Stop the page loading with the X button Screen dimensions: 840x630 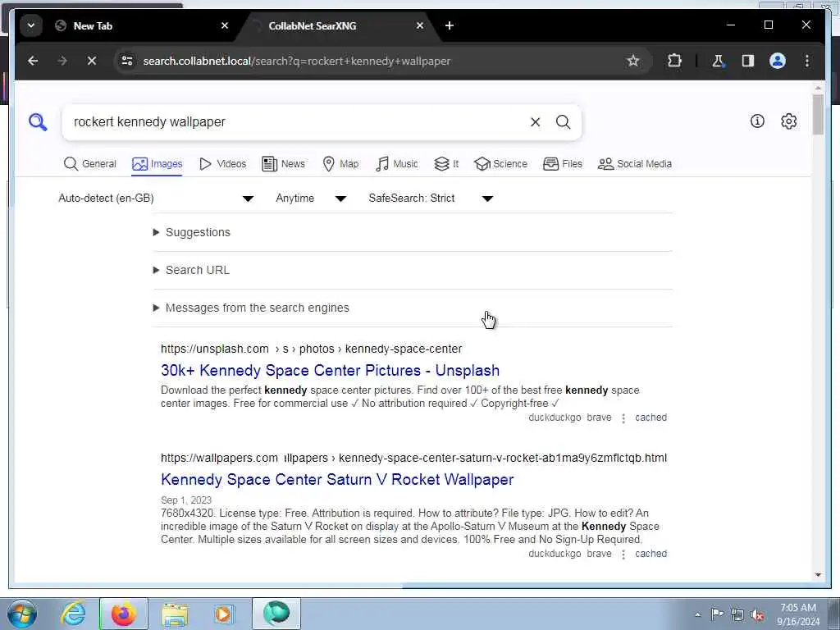click(x=92, y=61)
